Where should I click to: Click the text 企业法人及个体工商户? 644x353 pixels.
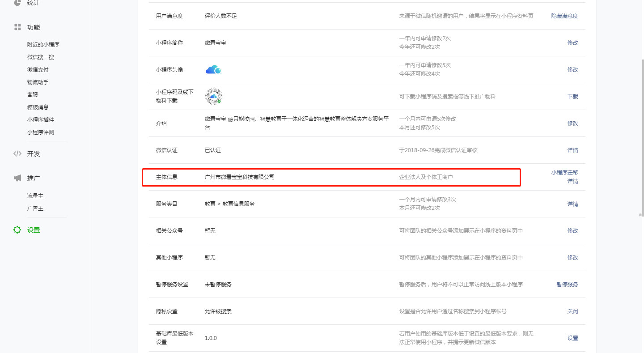tap(426, 177)
